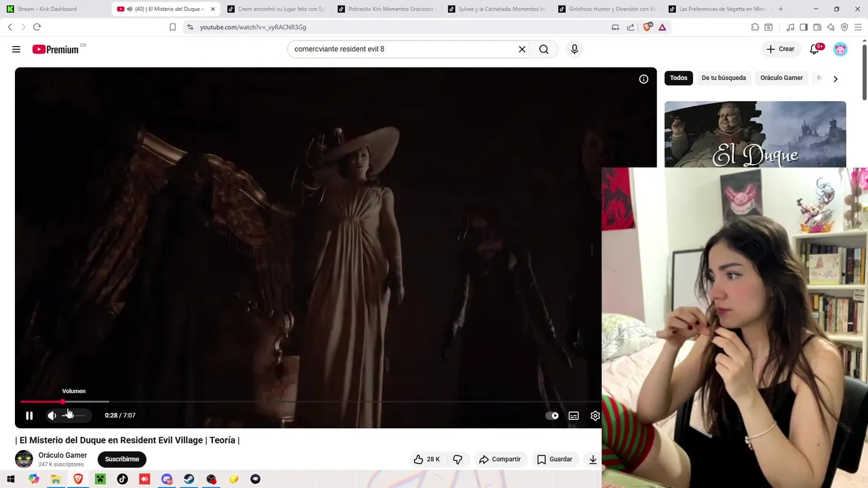This screenshot has height=488, width=868.
Task: Go to the YouTube Premium home logo
Action: (56, 49)
